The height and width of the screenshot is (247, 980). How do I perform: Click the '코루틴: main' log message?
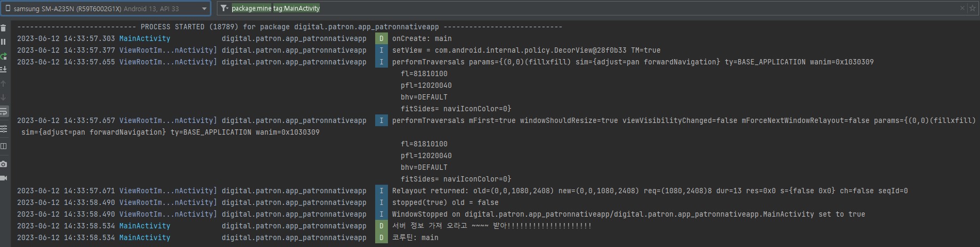(415, 237)
